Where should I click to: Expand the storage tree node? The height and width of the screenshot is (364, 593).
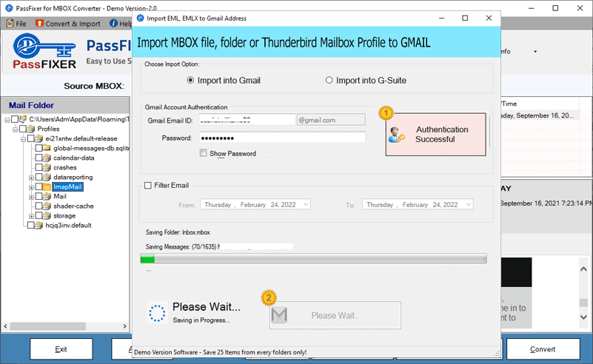(31, 216)
